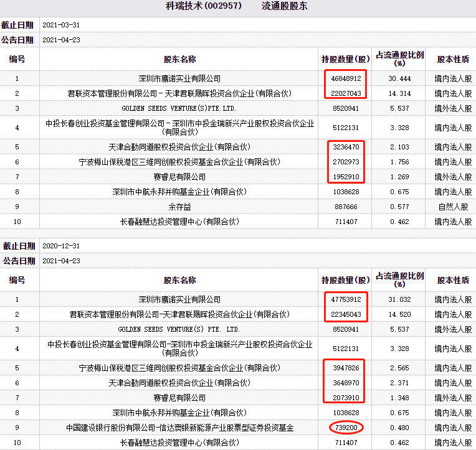Click shareholding value 46848912
Viewport: 476px width, 450px height.
point(346,78)
